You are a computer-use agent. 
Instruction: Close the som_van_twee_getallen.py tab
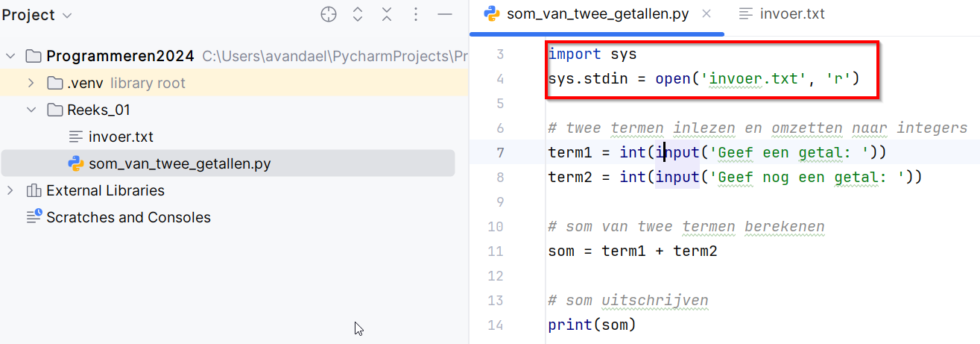coord(707,14)
